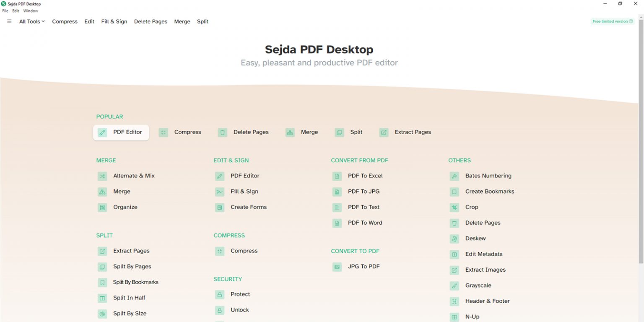644x322 pixels.
Task: Open the File menu
Action: pos(5,11)
